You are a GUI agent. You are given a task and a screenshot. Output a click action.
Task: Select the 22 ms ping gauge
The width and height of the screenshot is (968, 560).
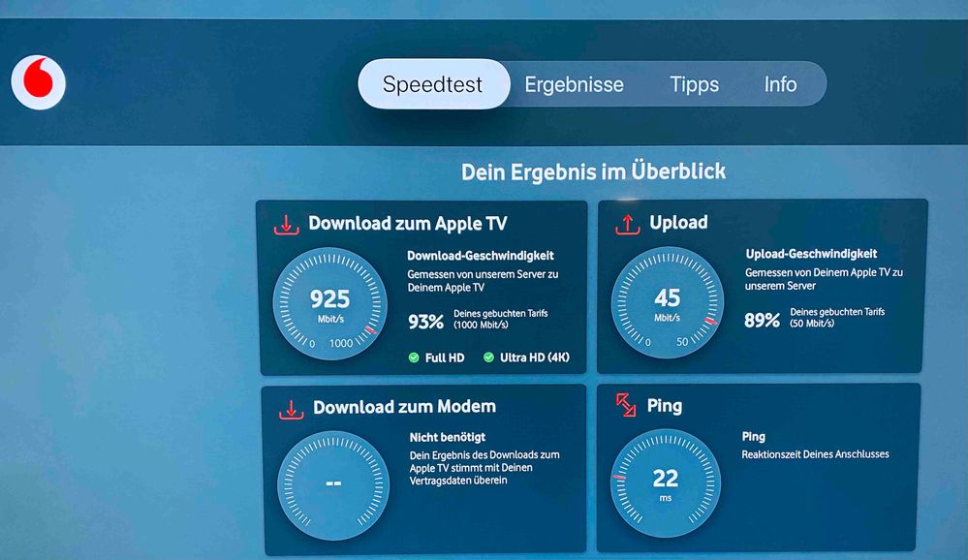pos(666,482)
